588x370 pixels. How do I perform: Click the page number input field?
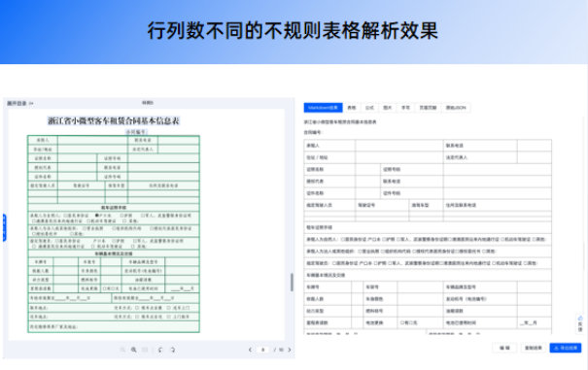(x=262, y=350)
